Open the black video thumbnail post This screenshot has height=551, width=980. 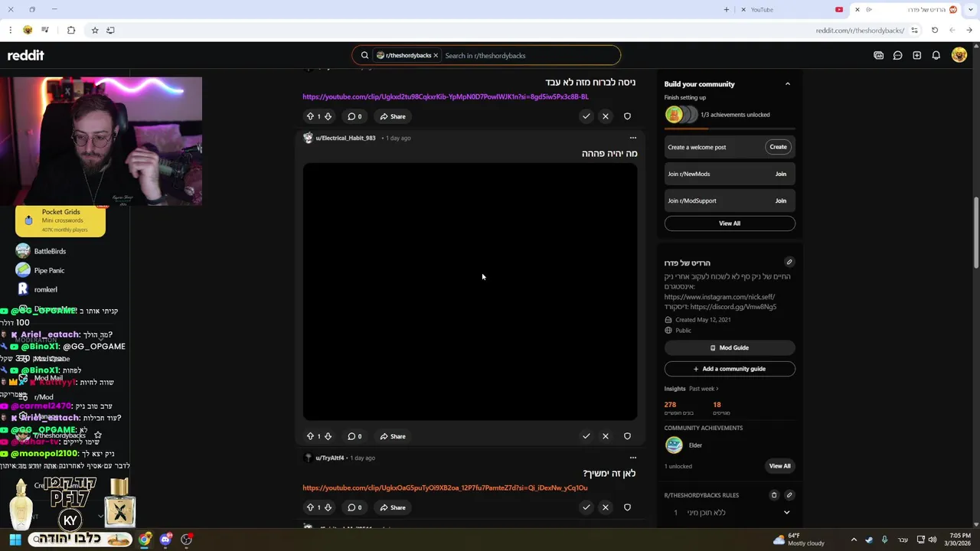click(x=469, y=292)
